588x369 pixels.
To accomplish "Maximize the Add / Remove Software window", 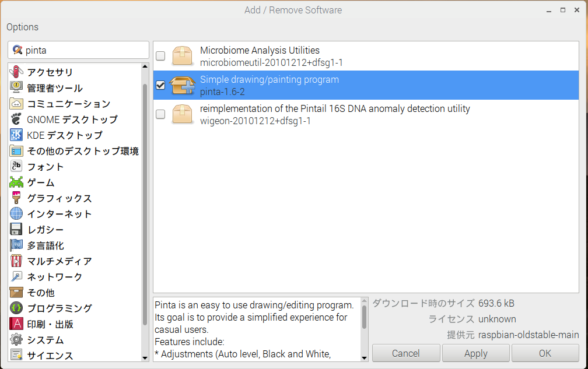I will click(563, 10).
